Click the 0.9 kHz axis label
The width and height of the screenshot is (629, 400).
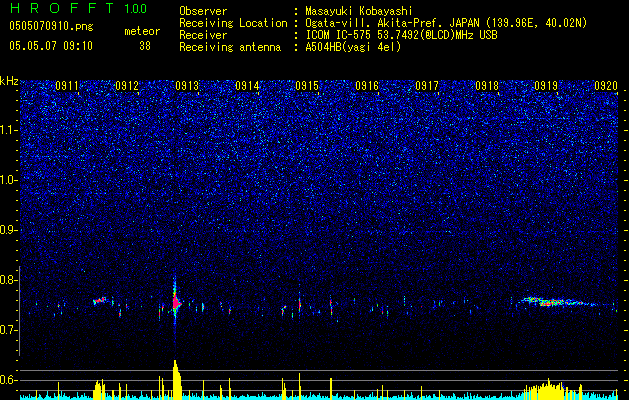coord(9,230)
